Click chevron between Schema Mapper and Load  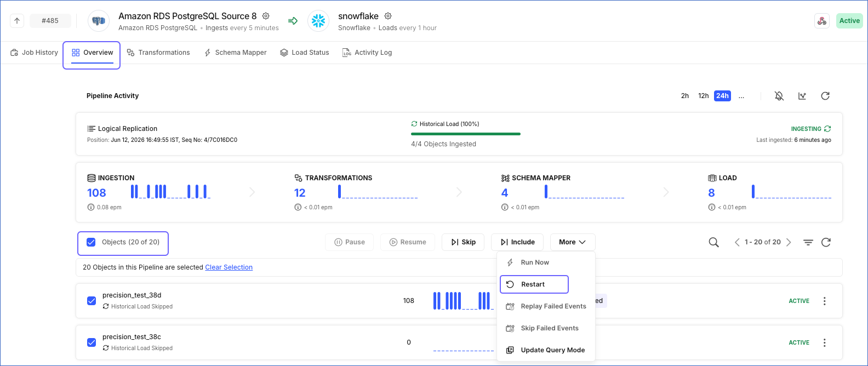click(666, 192)
